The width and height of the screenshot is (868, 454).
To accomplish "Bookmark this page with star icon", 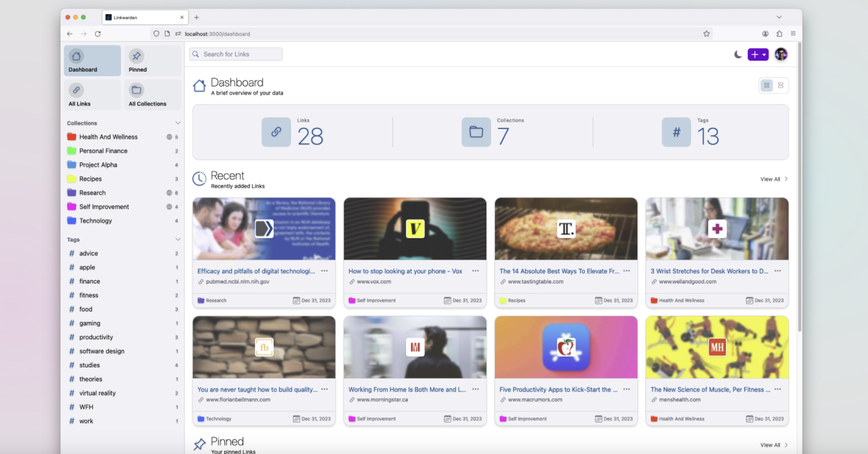I will [x=706, y=34].
